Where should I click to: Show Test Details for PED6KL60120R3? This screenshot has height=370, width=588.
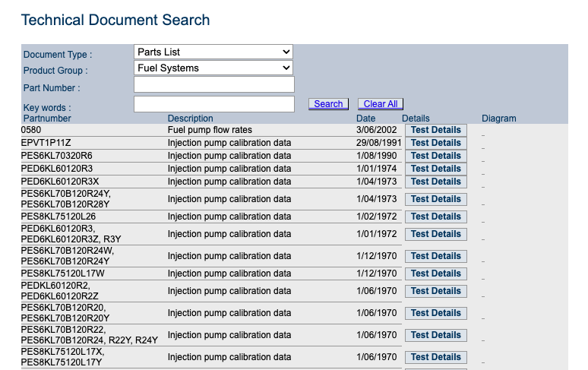pyautogui.click(x=435, y=169)
